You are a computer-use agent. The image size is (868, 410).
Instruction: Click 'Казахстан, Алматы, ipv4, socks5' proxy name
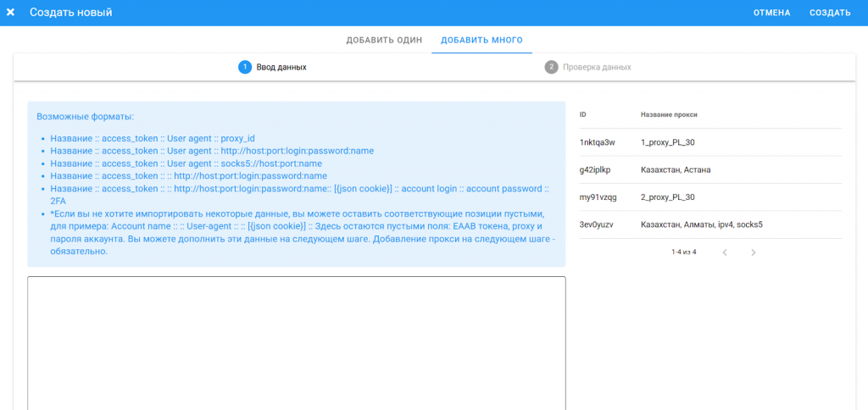[x=702, y=224]
